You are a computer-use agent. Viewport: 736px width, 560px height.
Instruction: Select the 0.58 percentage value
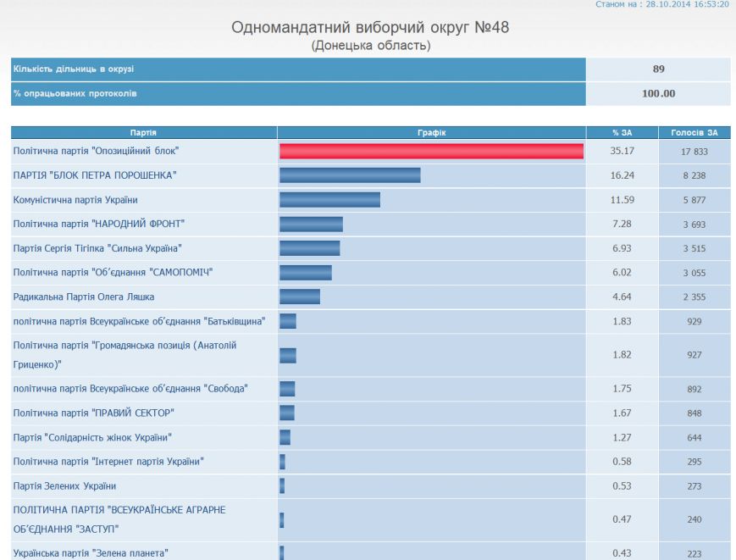tap(622, 462)
